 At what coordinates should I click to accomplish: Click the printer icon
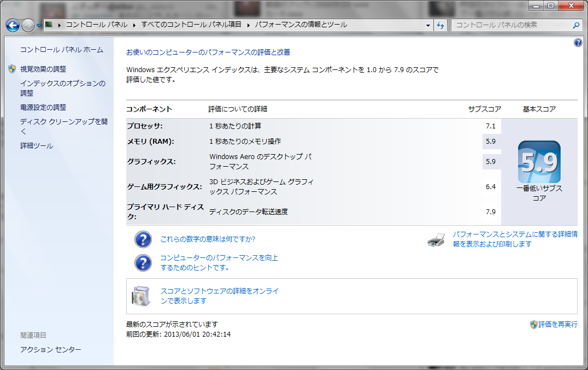(x=436, y=239)
